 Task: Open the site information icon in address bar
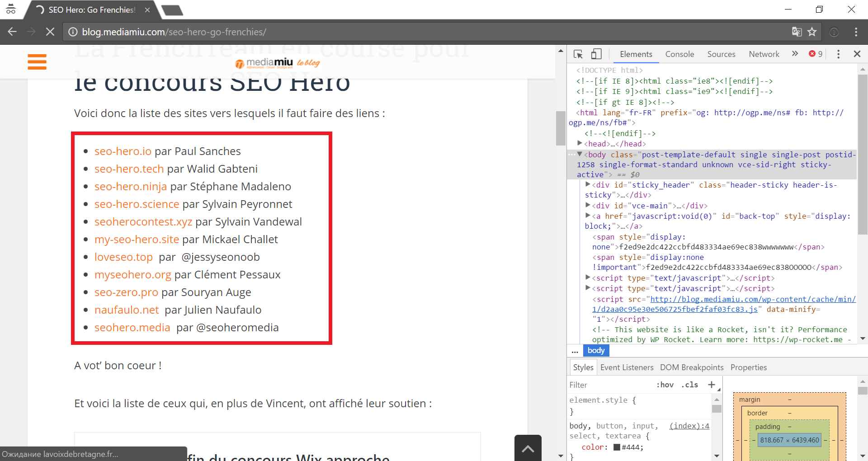[x=73, y=32]
